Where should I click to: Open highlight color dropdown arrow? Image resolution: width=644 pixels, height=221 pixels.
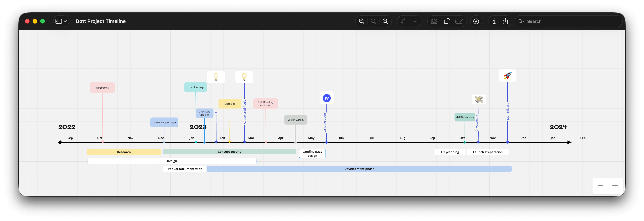[x=415, y=21]
